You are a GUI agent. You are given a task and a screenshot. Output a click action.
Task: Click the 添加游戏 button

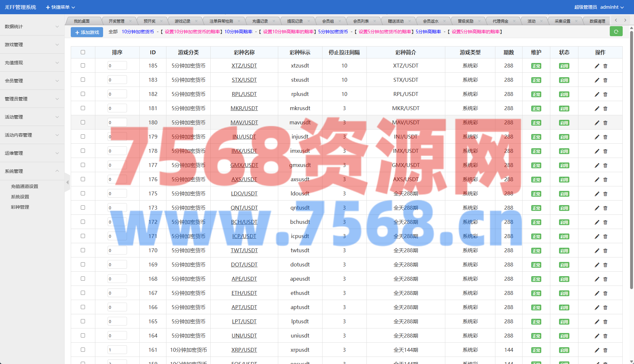[87, 32]
